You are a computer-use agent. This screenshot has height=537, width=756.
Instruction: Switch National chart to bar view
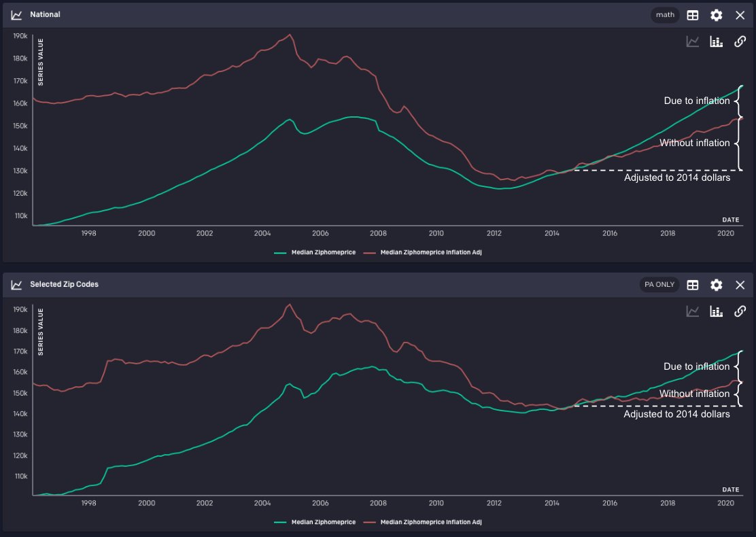(x=717, y=42)
